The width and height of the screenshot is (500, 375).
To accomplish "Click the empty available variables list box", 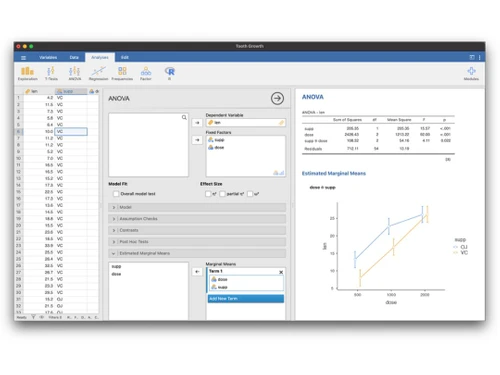I will click(148, 145).
